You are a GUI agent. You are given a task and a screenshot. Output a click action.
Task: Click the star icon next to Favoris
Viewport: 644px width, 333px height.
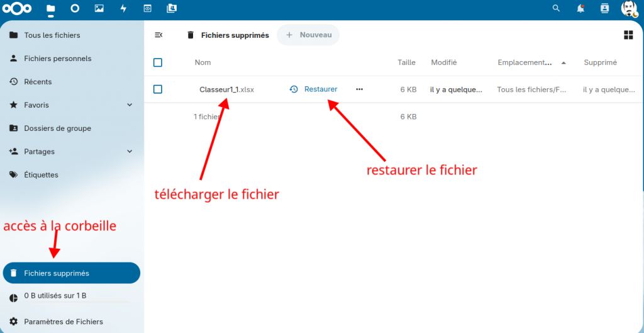[14, 105]
